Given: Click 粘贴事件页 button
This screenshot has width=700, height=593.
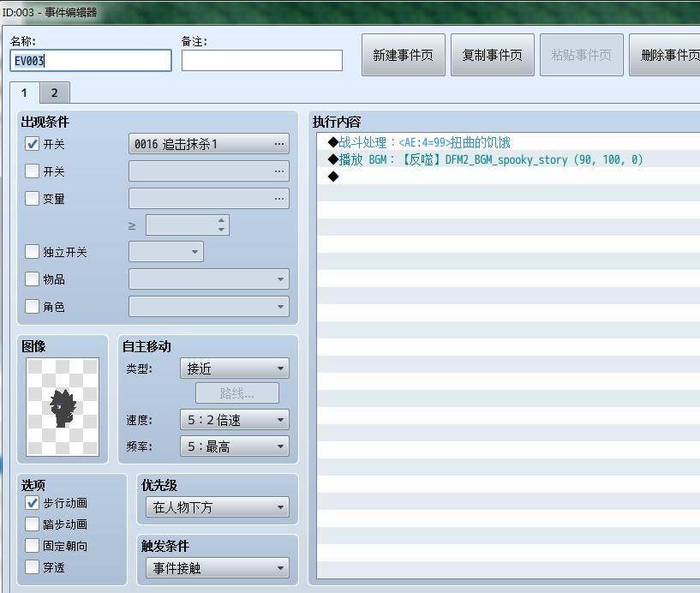Looking at the screenshot, I should [x=581, y=55].
